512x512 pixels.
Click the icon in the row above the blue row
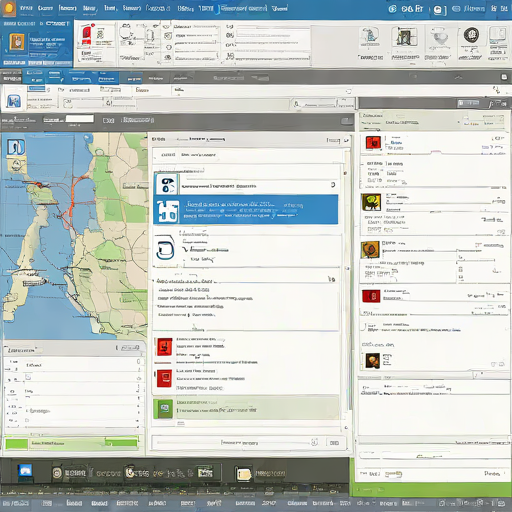(167, 185)
